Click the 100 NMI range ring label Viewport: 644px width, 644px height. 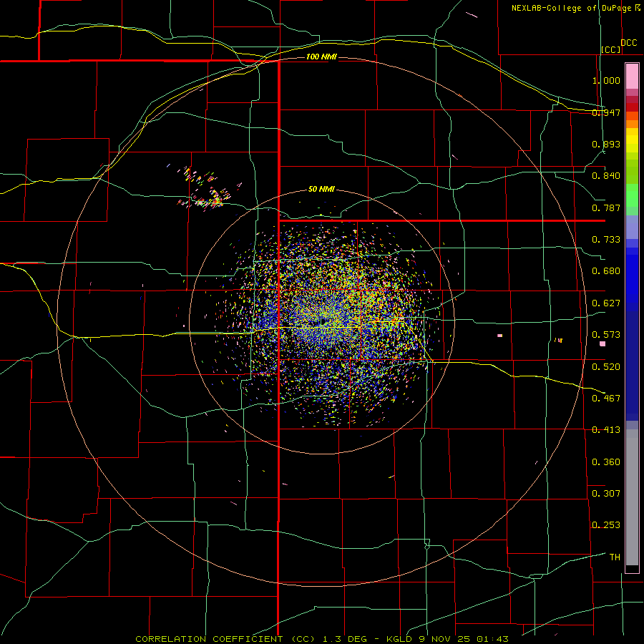(x=321, y=57)
